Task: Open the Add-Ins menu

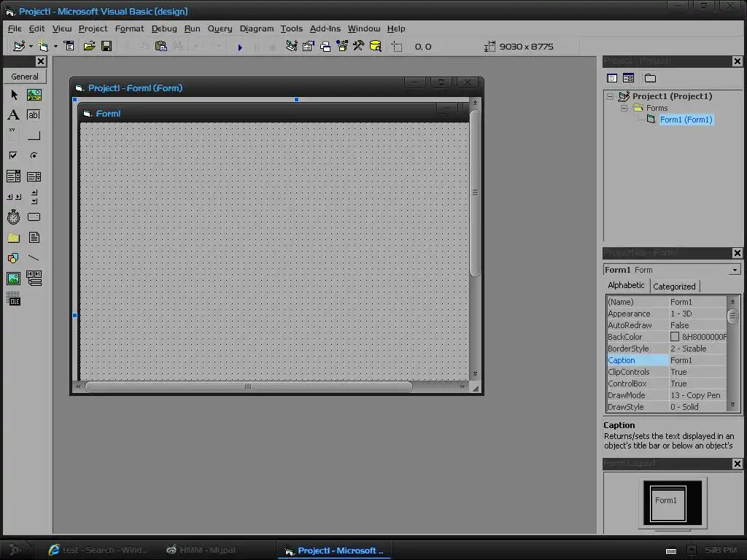Action: coord(325,28)
